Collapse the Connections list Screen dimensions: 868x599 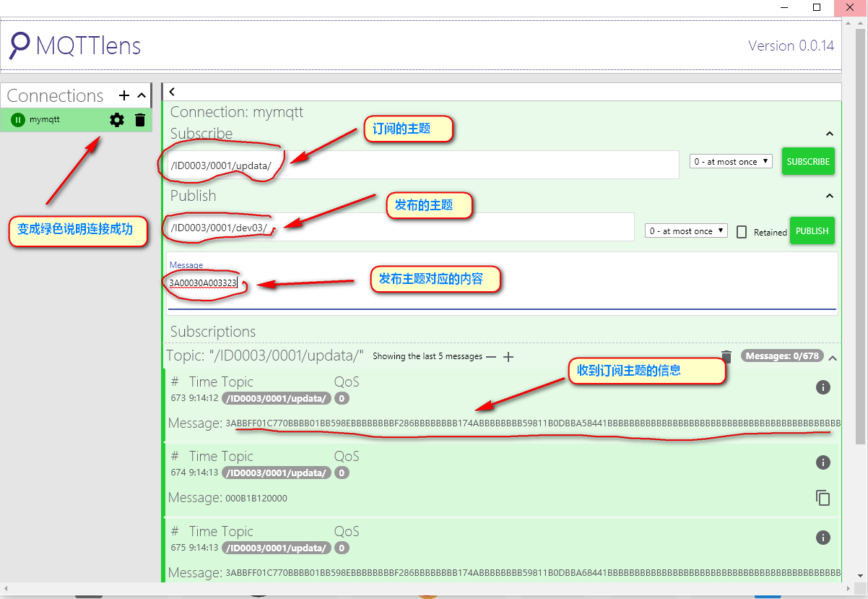(x=142, y=95)
